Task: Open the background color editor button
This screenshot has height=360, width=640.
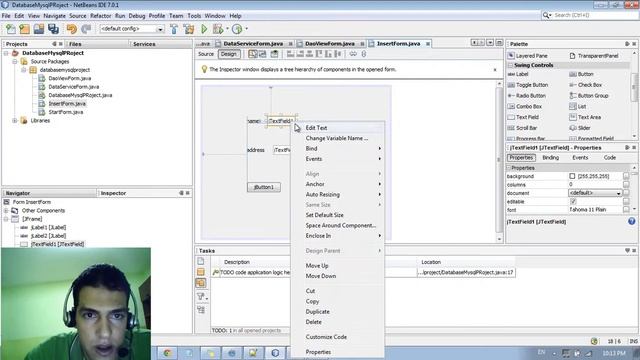Action: point(626,176)
